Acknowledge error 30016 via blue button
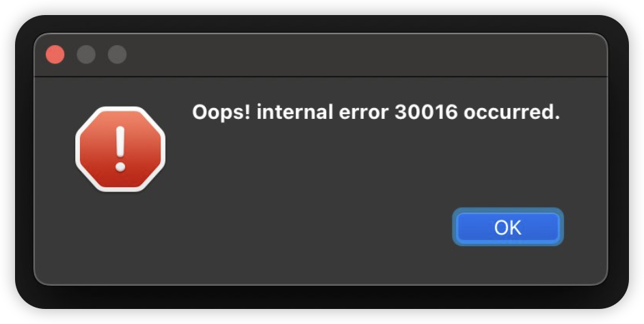Image resolution: width=644 pixels, height=324 pixels. pyautogui.click(x=508, y=227)
